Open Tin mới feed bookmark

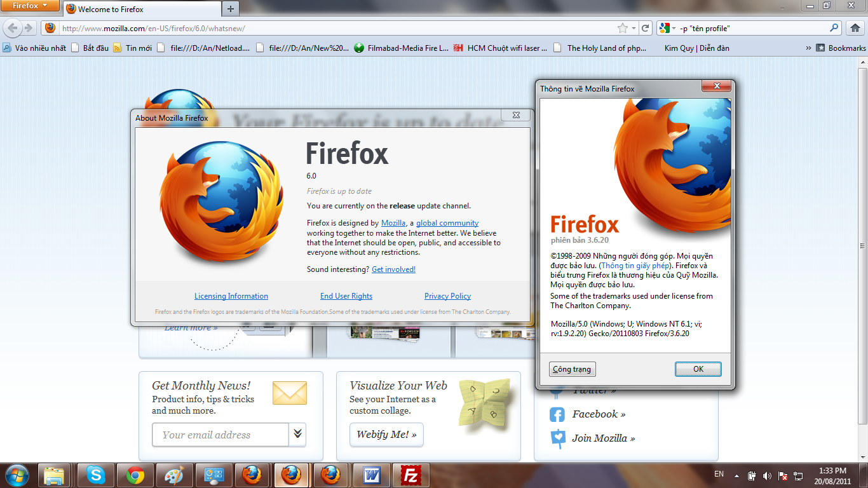pos(133,48)
